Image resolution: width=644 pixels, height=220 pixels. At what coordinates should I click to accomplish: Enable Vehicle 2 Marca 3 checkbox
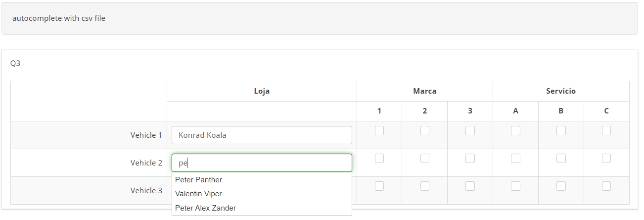(470, 159)
